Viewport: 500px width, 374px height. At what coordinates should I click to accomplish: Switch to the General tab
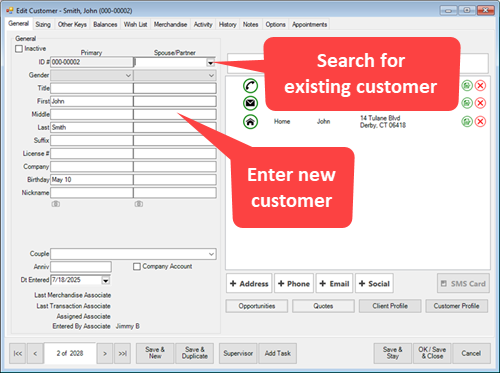click(x=19, y=24)
